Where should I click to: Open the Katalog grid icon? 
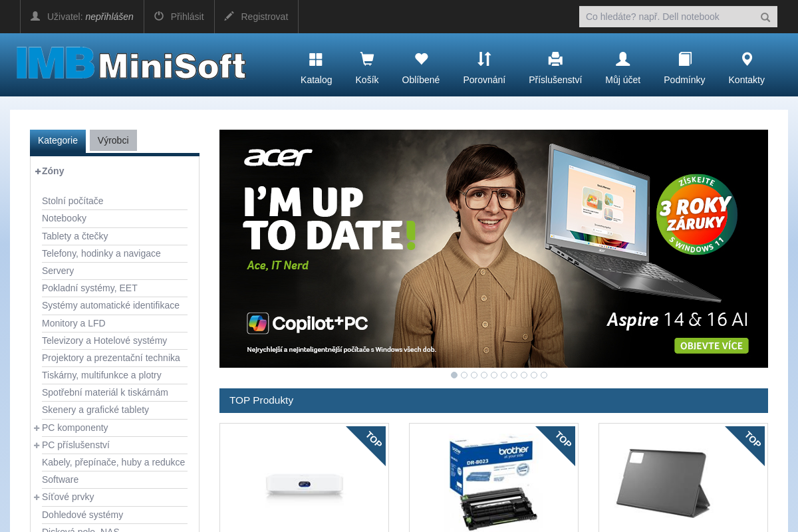pos(316,60)
